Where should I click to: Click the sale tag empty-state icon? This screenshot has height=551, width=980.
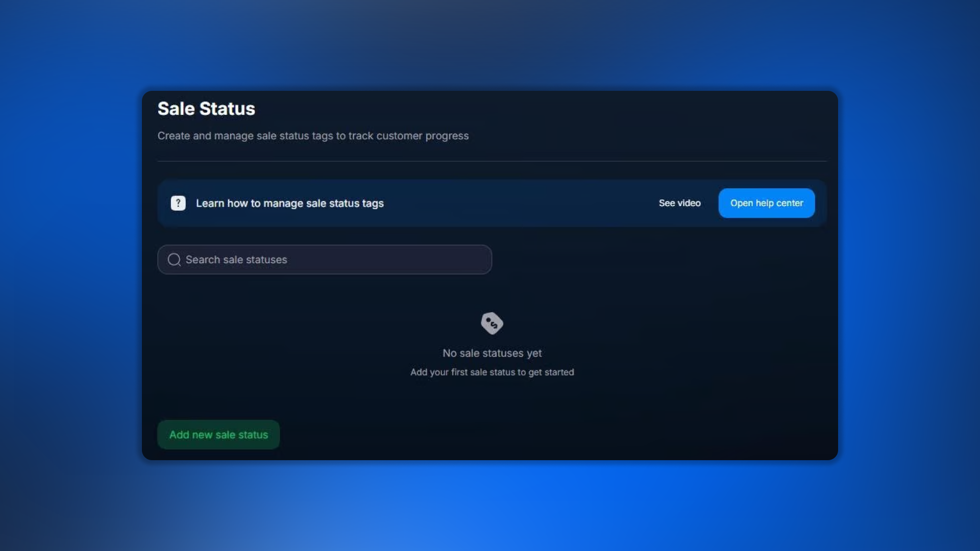(492, 323)
